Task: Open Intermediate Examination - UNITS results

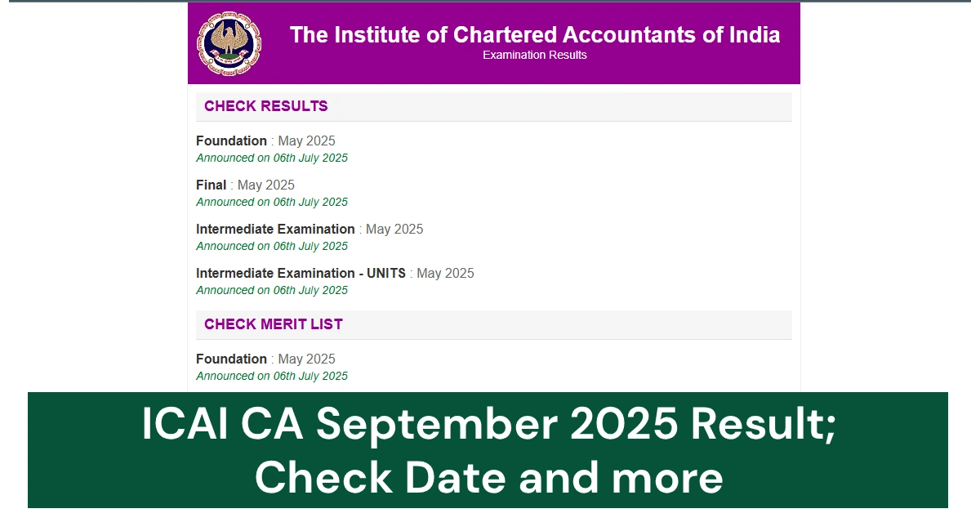Action: pos(335,273)
